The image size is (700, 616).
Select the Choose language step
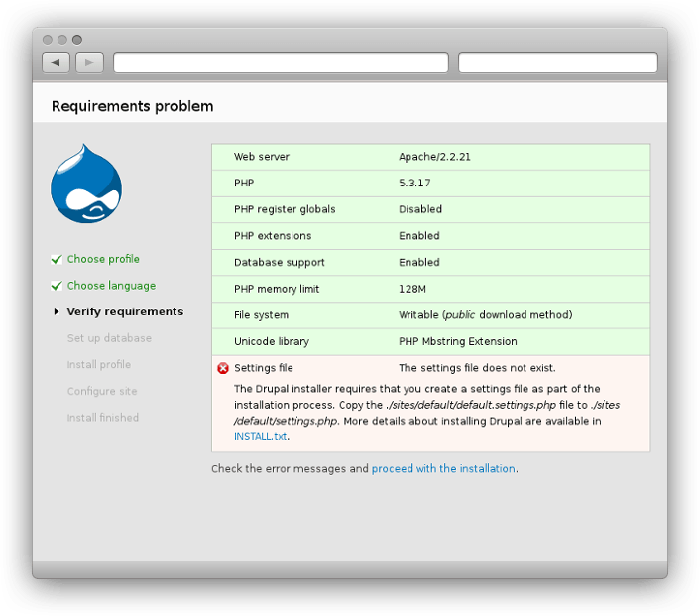click(112, 286)
